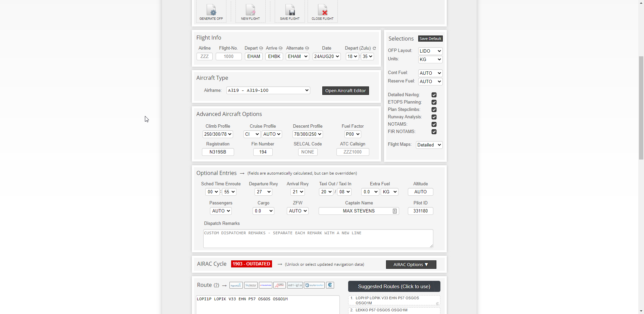This screenshot has height=314, width=644.
Task: Open the Climb Profile dropdown
Action: pos(218,134)
